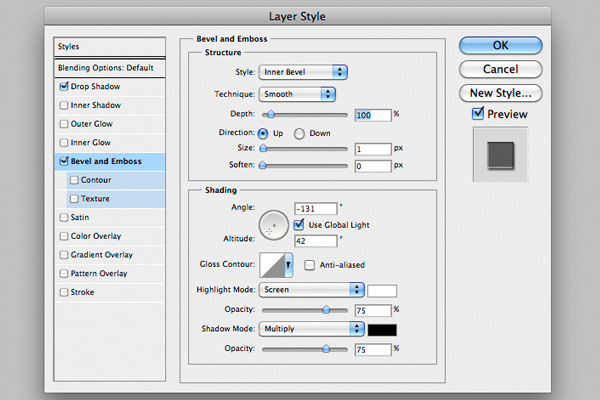The image size is (600, 400).
Task: Enable the Gradient Overlay checkbox
Action: (x=64, y=255)
